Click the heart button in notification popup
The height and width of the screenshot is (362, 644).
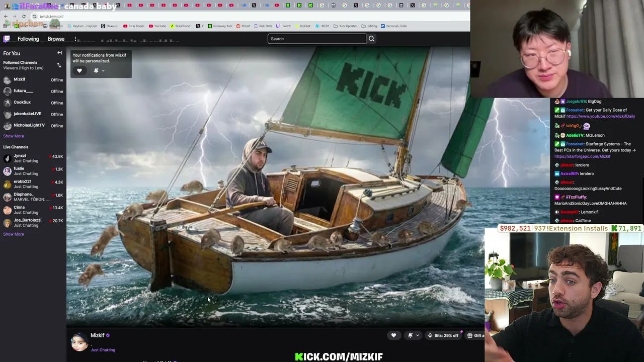(79, 71)
